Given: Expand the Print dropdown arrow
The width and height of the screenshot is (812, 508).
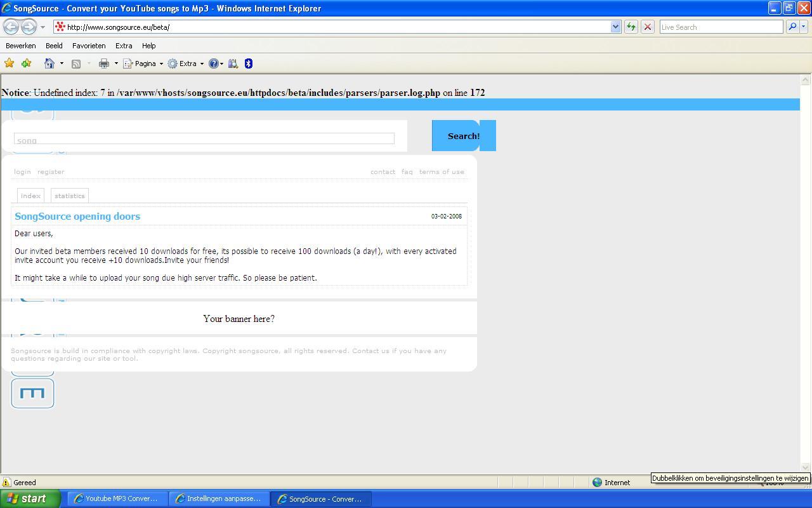Looking at the screenshot, I should coord(116,63).
